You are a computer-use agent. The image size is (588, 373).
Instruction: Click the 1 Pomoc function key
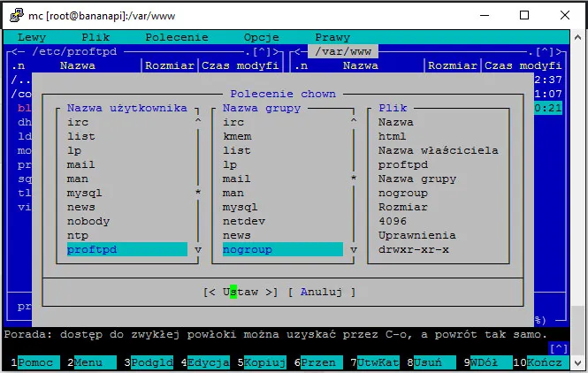click(35, 362)
